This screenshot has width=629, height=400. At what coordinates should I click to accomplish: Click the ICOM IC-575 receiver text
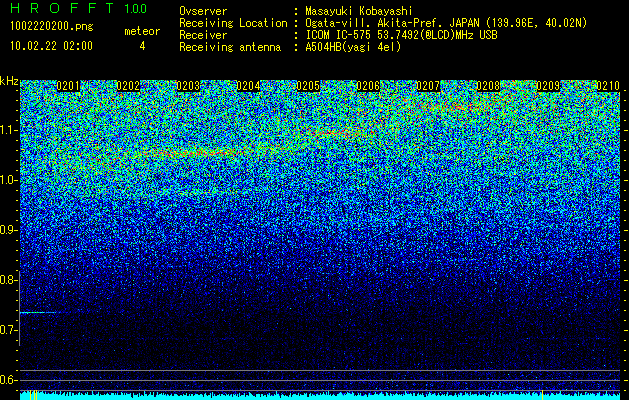[401, 35]
